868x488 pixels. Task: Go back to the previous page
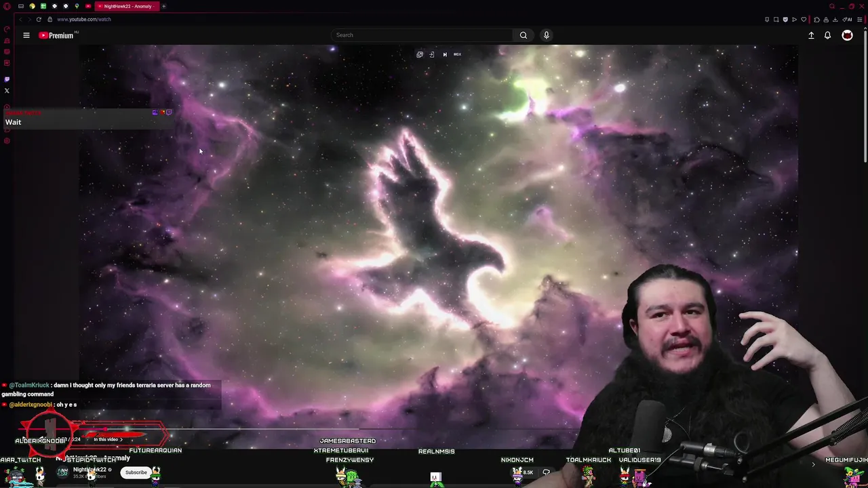click(20, 19)
